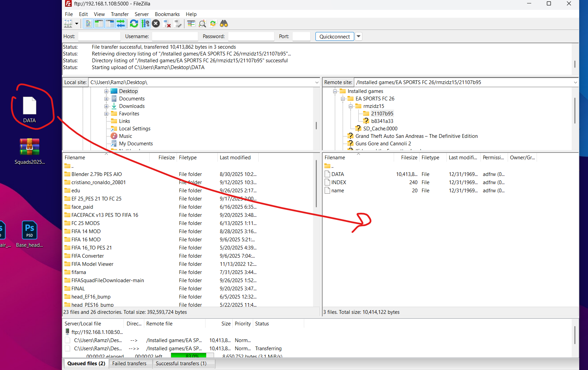Click the Desktop icon in local tree
This screenshot has height=370, width=588.
pyautogui.click(x=114, y=91)
